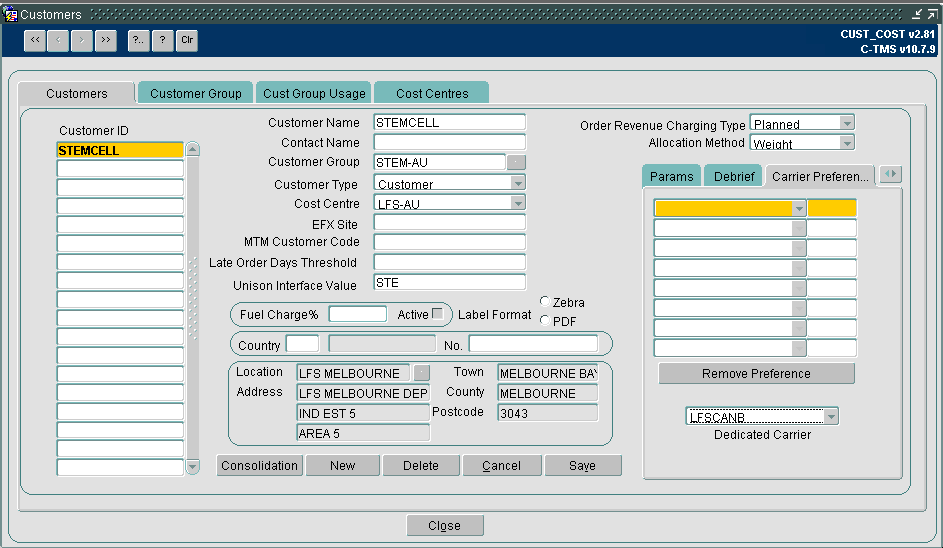Click Late Order Days Threshold field

click(449, 262)
